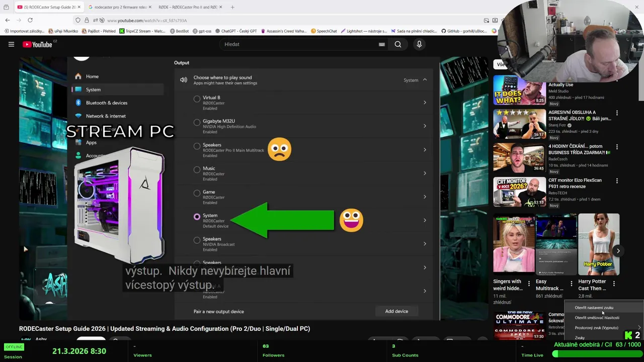Reload the YouTube page
Screen dimensions: 644x362
pos(30,20)
